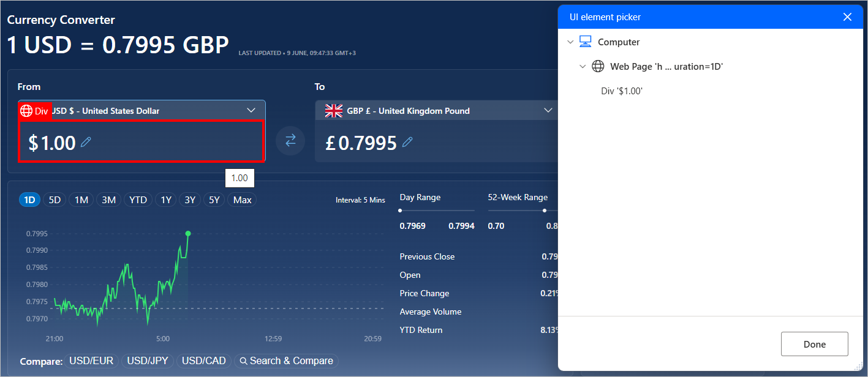Select the Web Page tree row label
868x377 pixels.
tap(666, 67)
